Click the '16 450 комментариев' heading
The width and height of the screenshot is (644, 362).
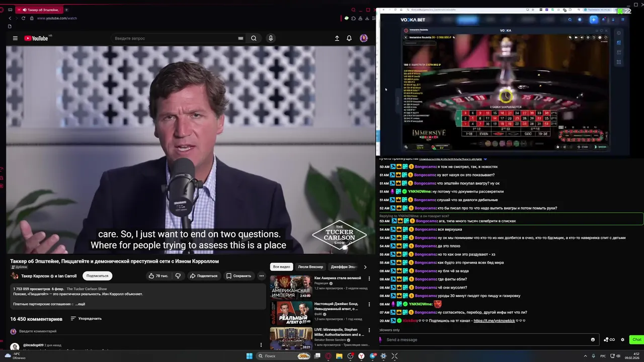click(x=36, y=319)
